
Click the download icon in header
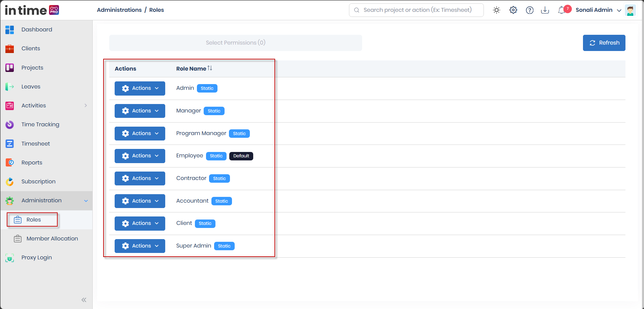point(545,10)
